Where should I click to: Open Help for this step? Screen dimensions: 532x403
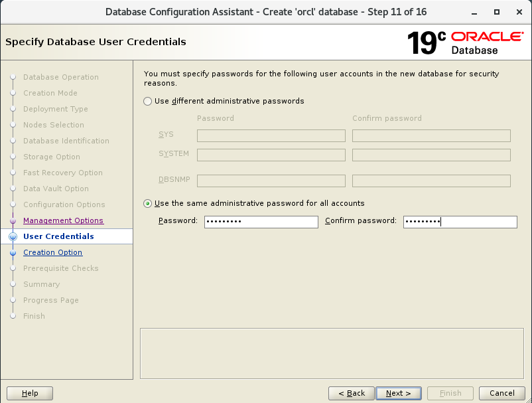(29, 393)
